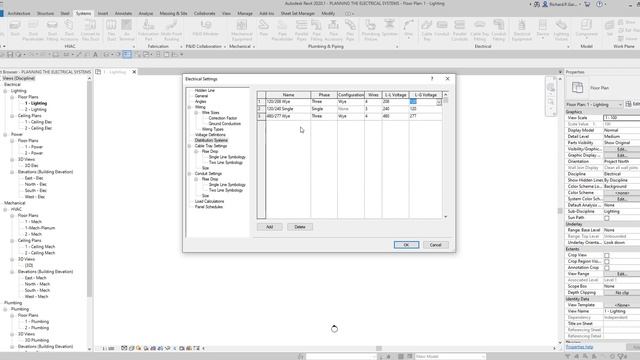Open the Manage ribbon tab
Screen dimensions: 640x360
click(245, 13)
